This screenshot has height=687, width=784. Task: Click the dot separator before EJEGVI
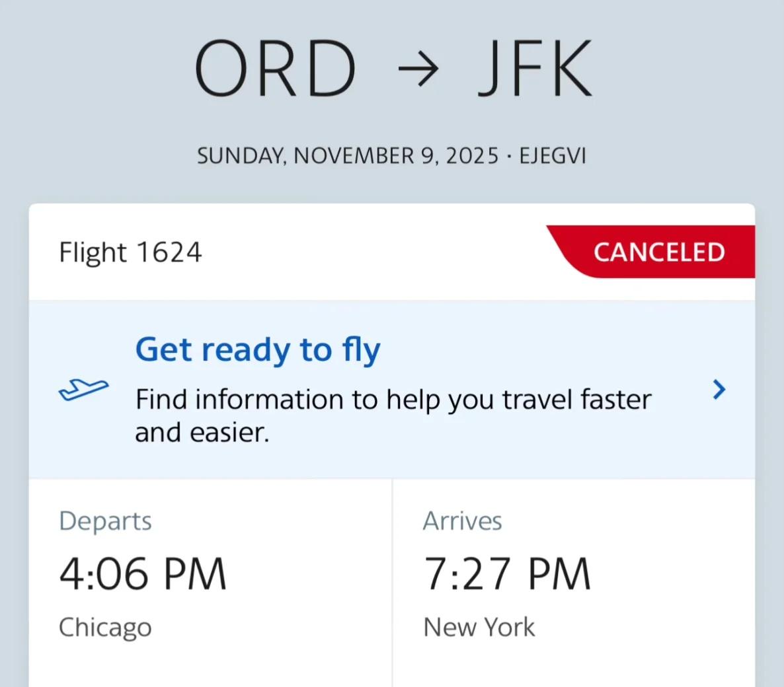coord(508,156)
